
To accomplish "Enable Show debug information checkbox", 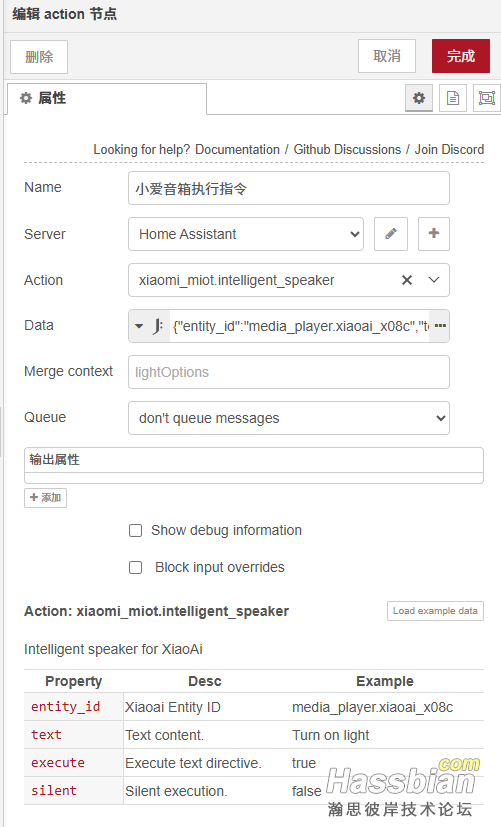I will coord(136,530).
